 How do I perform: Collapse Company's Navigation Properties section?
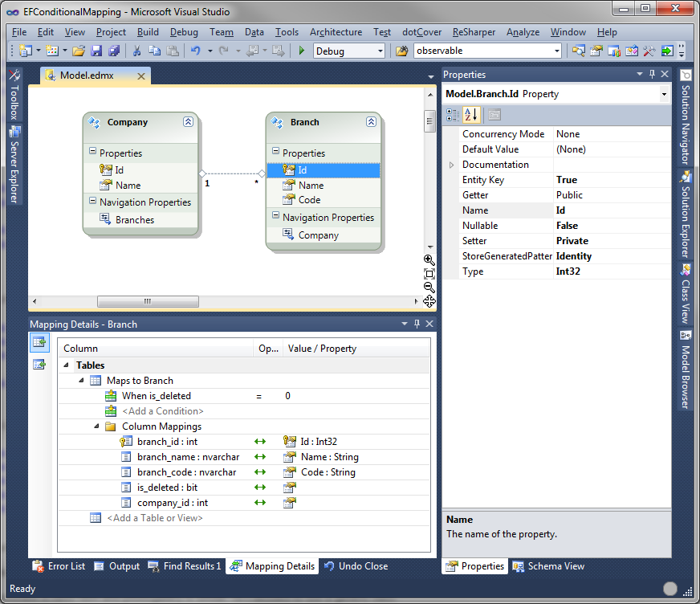click(x=93, y=201)
